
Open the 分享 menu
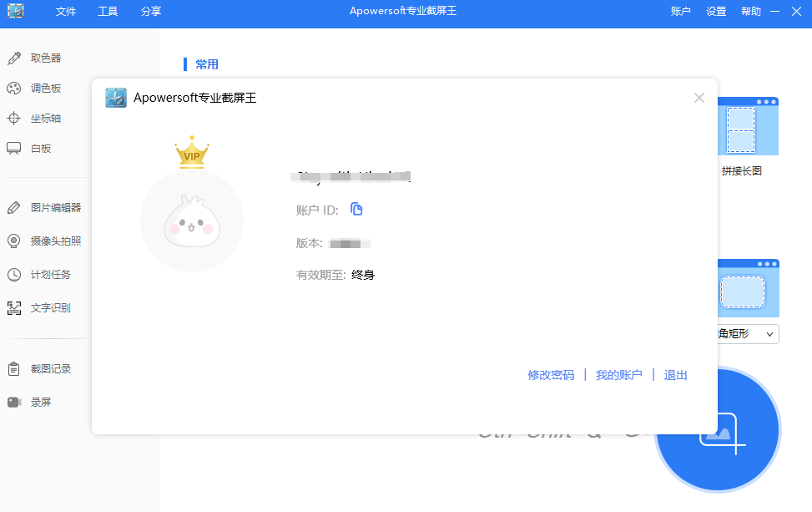pyautogui.click(x=151, y=12)
